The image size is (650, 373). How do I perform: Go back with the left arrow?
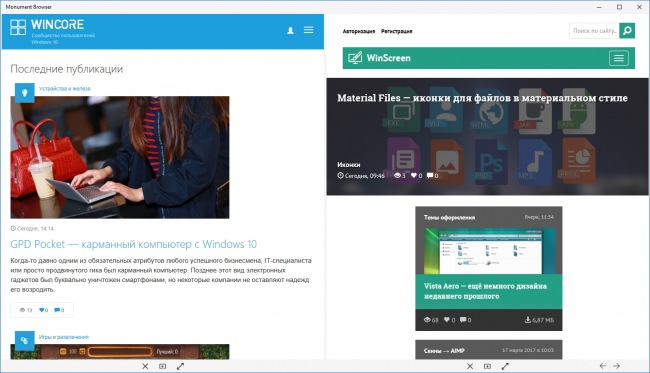603,366
